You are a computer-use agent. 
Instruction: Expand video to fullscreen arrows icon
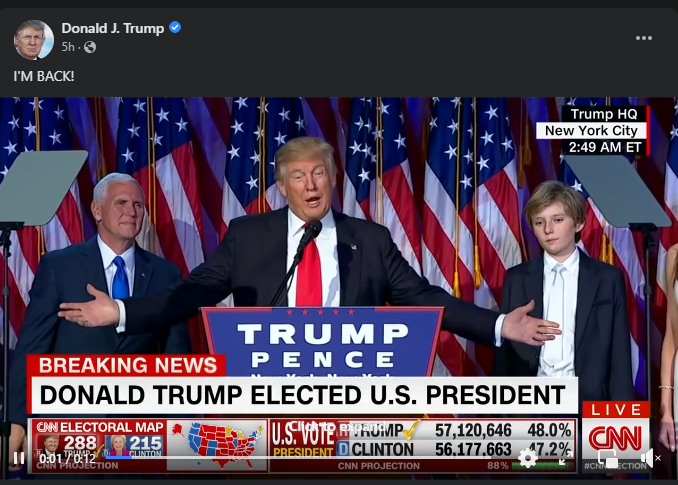[566, 457]
